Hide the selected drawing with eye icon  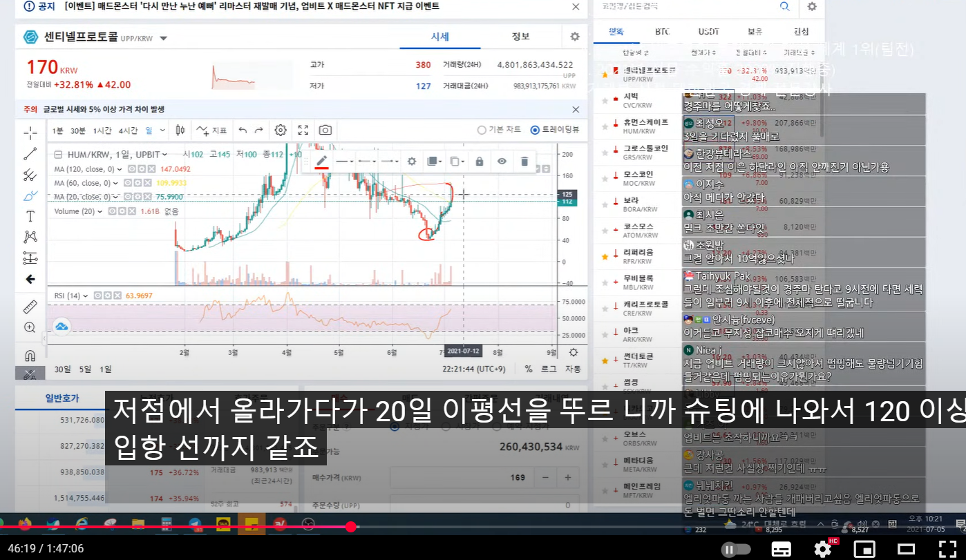coord(502,161)
